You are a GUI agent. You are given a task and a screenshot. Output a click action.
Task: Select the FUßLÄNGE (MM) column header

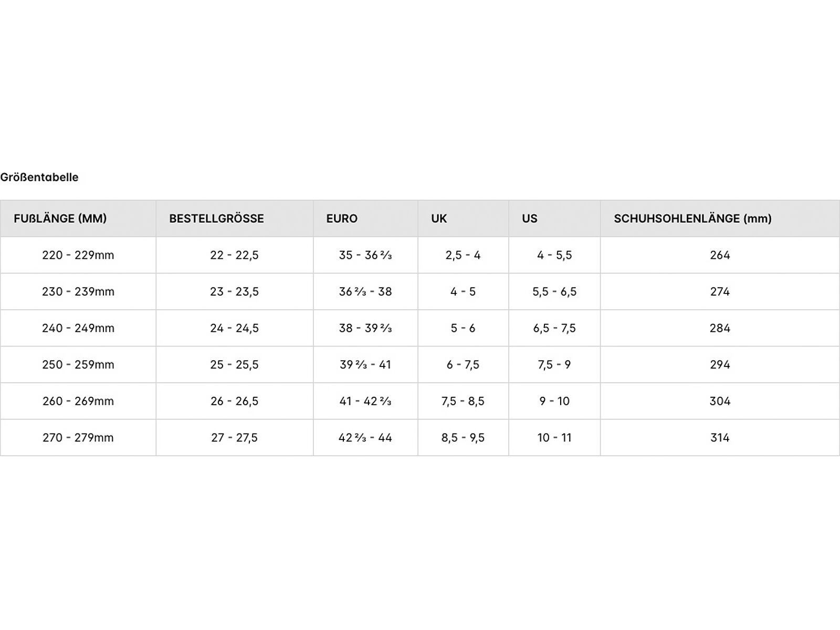(x=60, y=218)
